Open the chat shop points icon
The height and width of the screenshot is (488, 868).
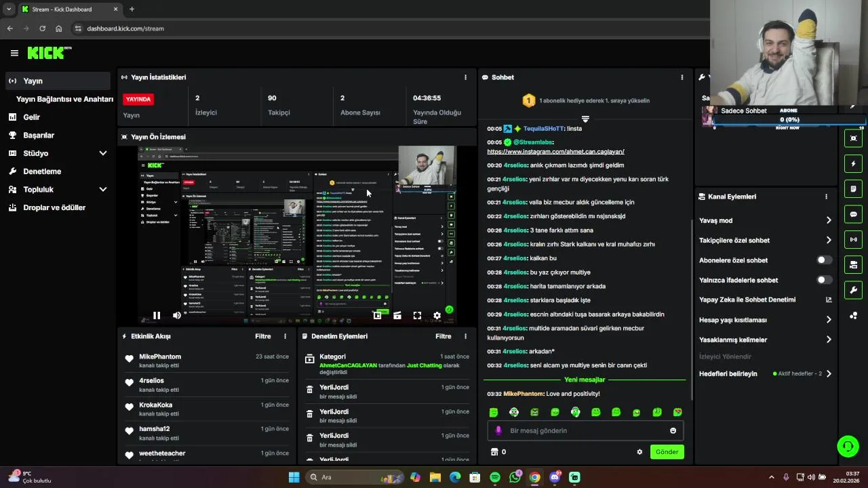click(x=494, y=452)
